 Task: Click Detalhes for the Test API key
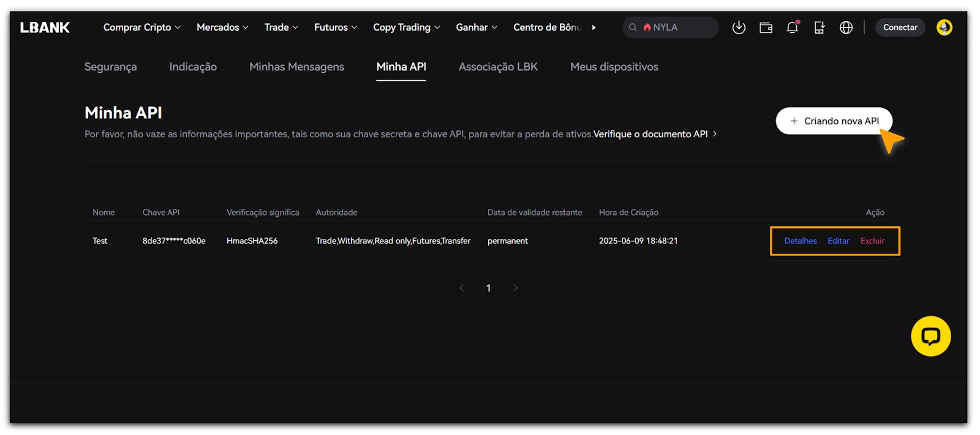coord(800,241)
